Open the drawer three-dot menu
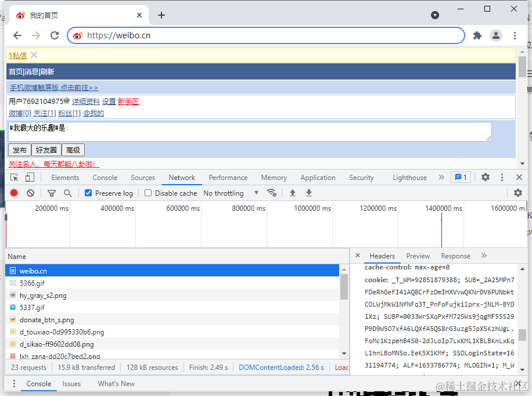Image resolution: width=532 pixels, height=396 pixels. (x=14, y=383)
